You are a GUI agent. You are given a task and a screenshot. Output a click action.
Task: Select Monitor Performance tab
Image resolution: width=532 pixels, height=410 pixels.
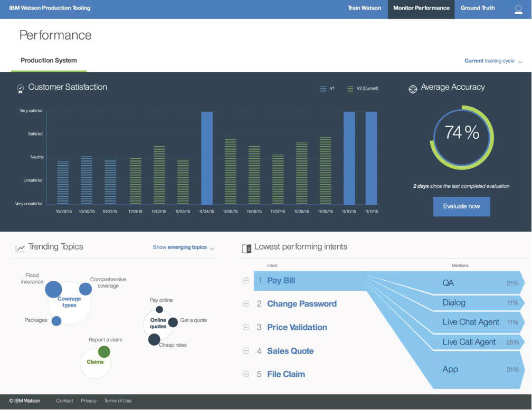[421, 9]
